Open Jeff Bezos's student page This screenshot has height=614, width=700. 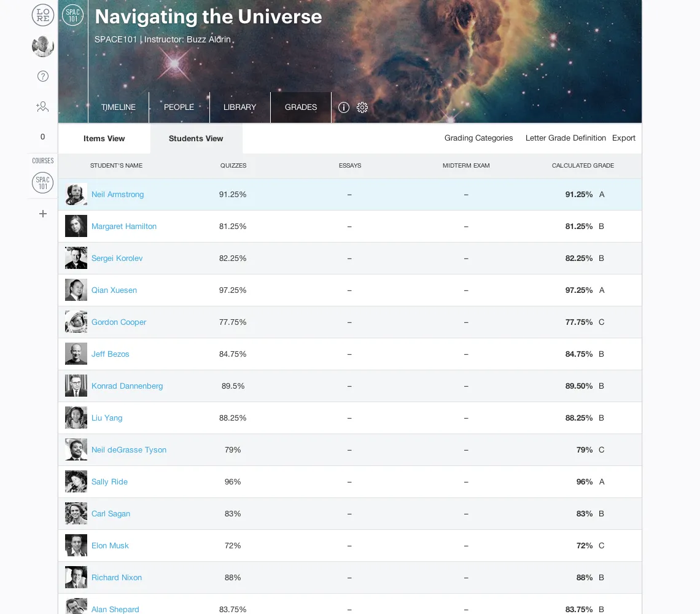click(111, 354)
